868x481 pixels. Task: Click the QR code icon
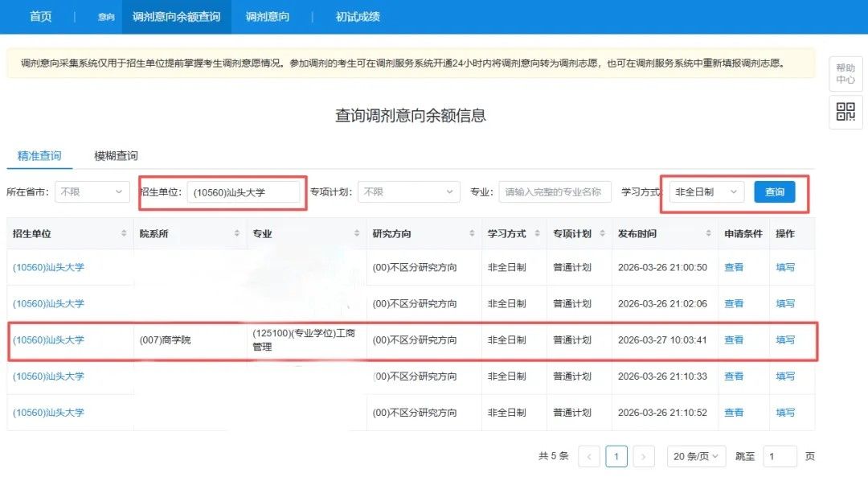(x=845, y=112)
